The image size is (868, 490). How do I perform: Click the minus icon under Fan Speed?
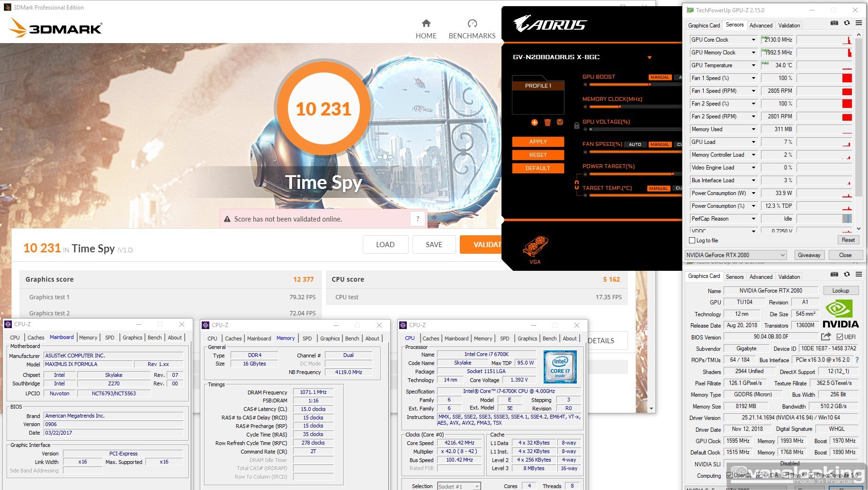coord(585,152)
